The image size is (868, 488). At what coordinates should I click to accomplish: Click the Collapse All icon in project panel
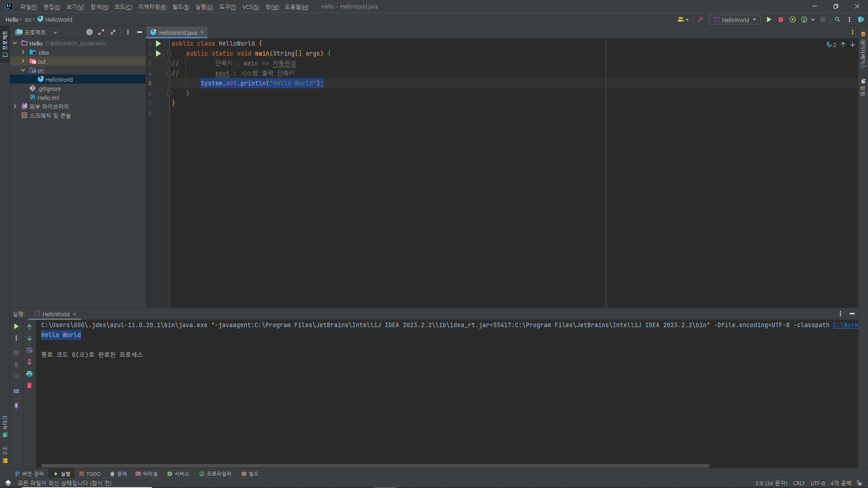pyautogui.click(x=113, y=32)
